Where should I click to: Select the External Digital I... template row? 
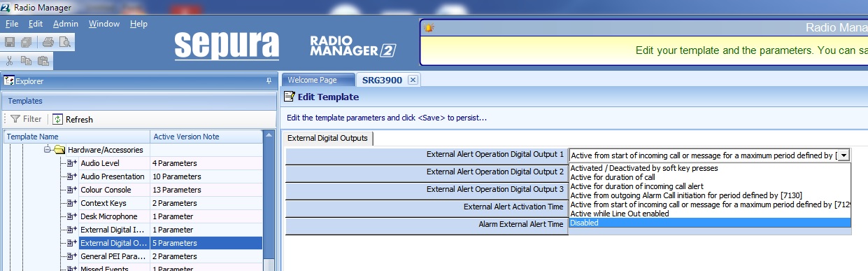[133, 230]
